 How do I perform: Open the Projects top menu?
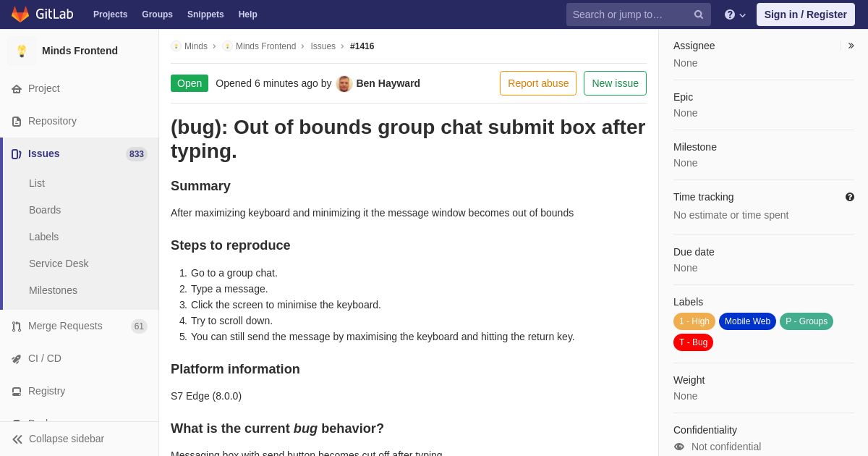(110, 14)
